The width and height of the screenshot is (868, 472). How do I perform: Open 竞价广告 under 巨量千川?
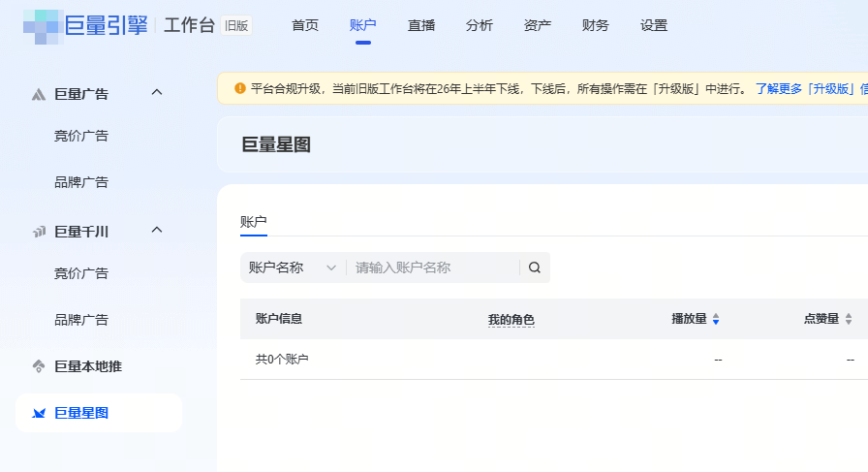(81, 273)
